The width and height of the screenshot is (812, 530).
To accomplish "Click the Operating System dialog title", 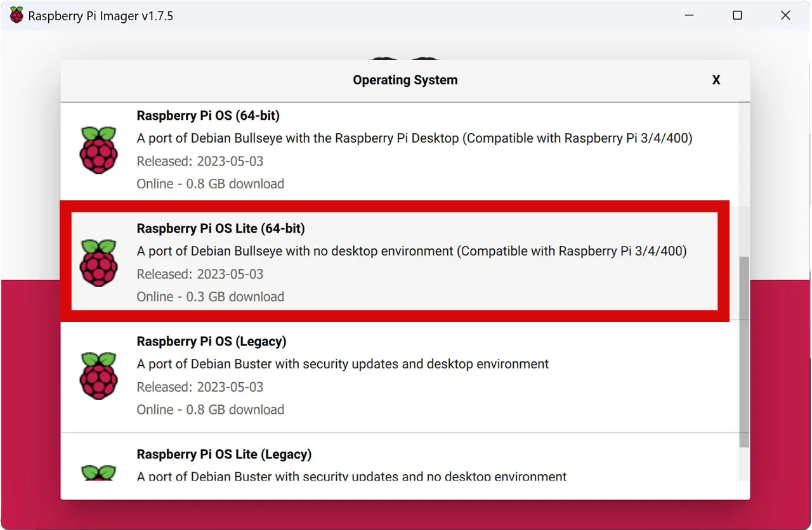I will click(405, 80).
